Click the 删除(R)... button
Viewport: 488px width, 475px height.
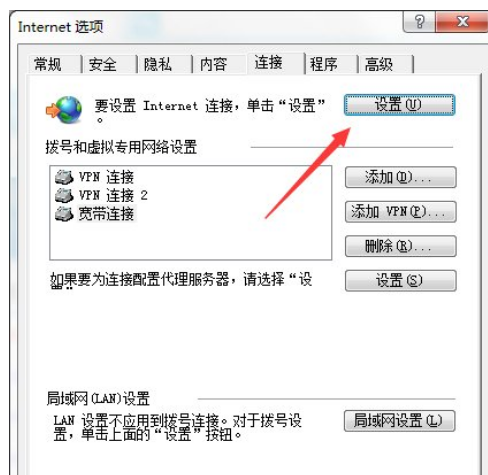pos(400,246)
